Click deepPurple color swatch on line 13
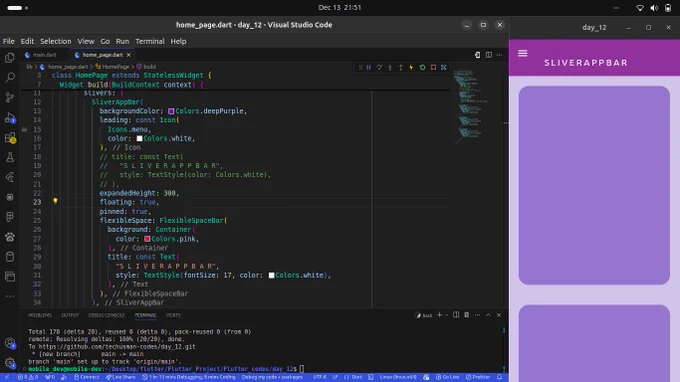 pyautogui.click(x=171, y=111)
